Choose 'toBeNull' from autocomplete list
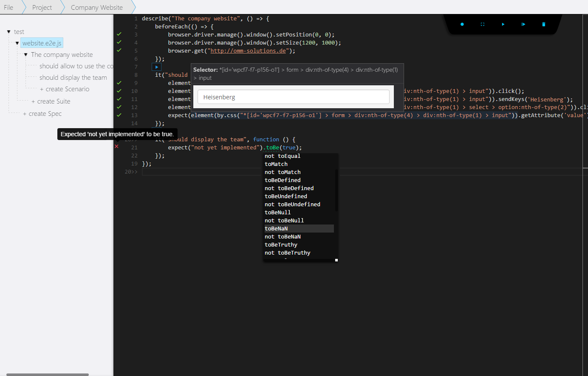588x376 pixels. click(278, 212)
